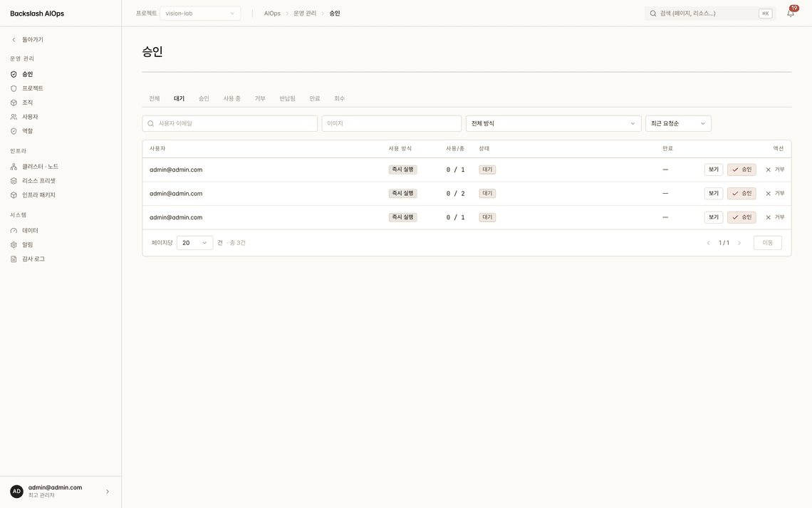Select the 대기 tab
The image size is (812, 508).
[x=179, y=98]
